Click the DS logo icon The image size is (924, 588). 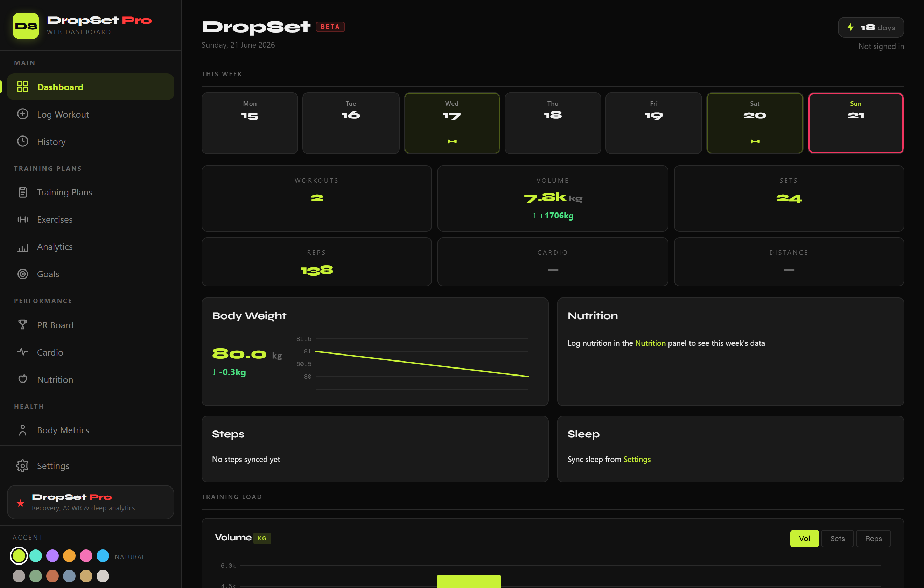[26, 26]
